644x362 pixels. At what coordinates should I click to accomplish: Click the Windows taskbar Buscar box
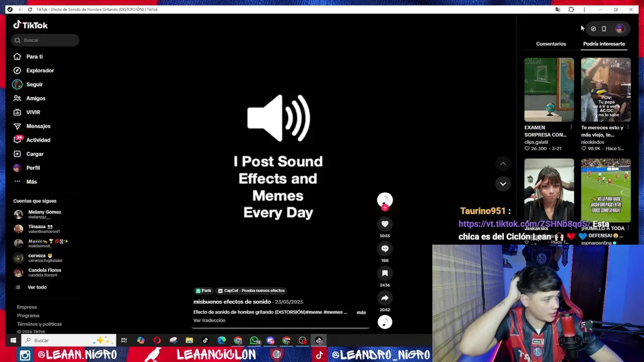point(68,340)
